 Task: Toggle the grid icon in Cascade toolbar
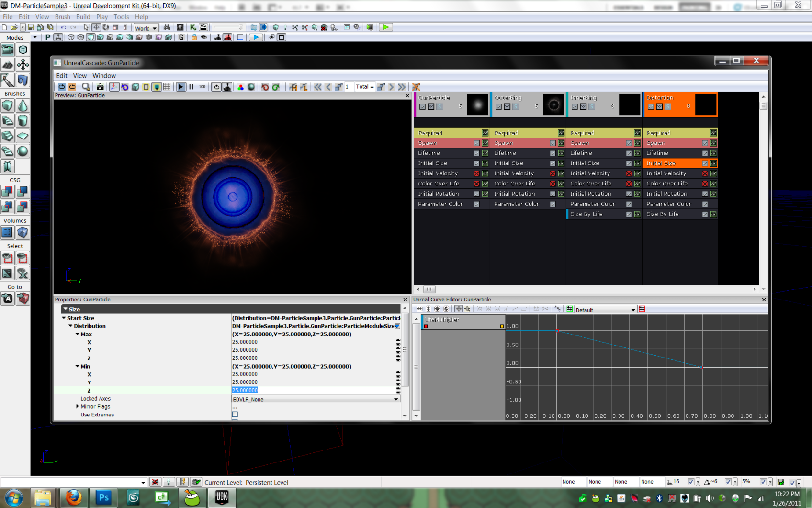pos(167,87)
